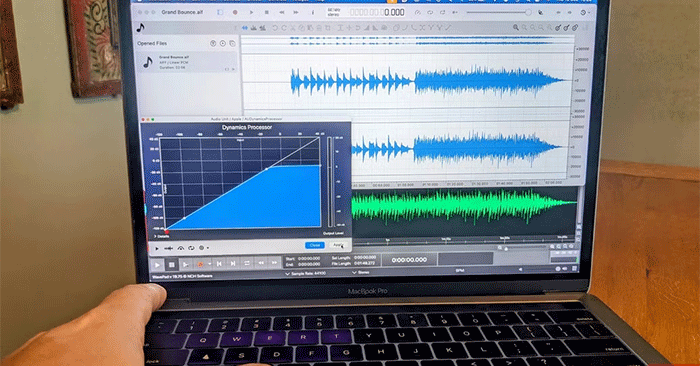Toggle loop in bottom transport
The image size is (700, 366).
point(247,263)
